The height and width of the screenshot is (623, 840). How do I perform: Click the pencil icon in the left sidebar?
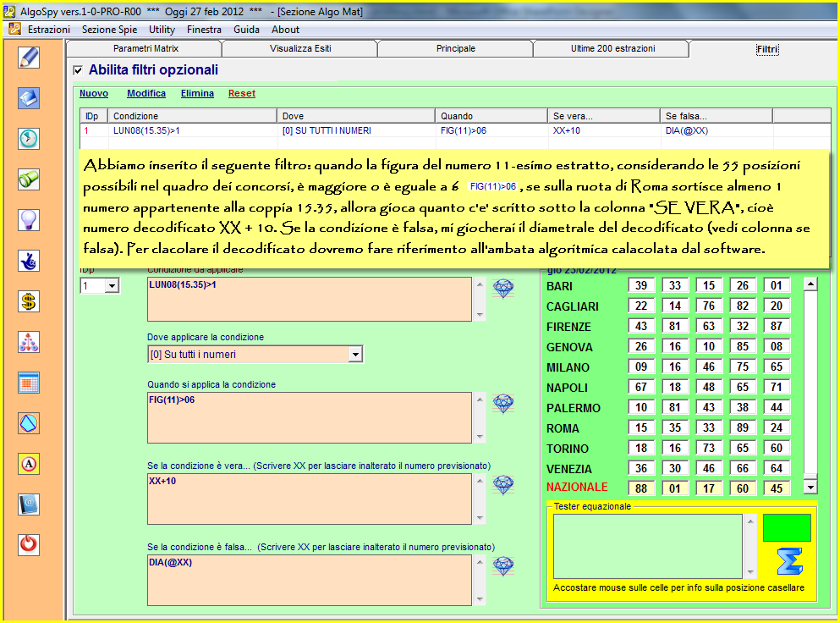pyautogui.click(x=29, y=58)
